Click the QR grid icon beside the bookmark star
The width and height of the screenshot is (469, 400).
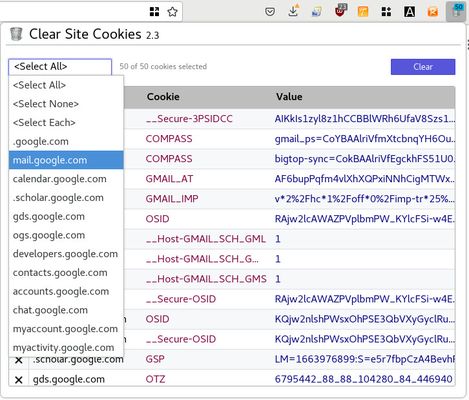pyautogui.click(x=154, y=12)
